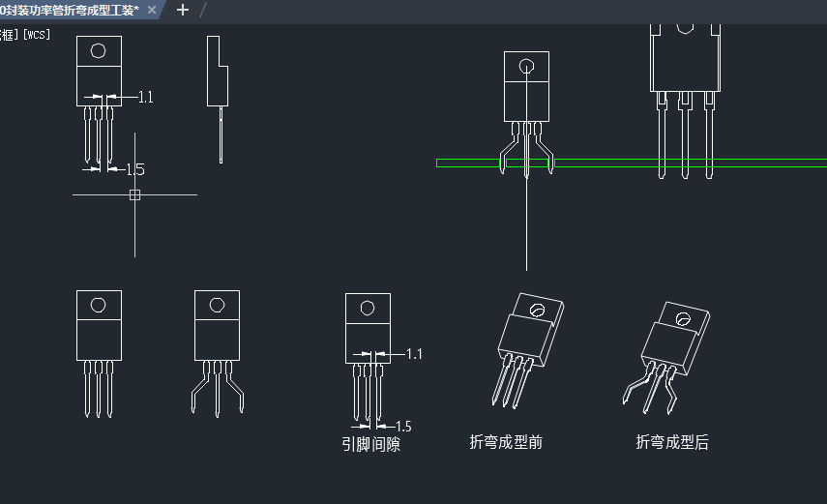Select the 1.5 dimension next to the crosshair
Screen dimensions: 827x504
tap(135, 169)
